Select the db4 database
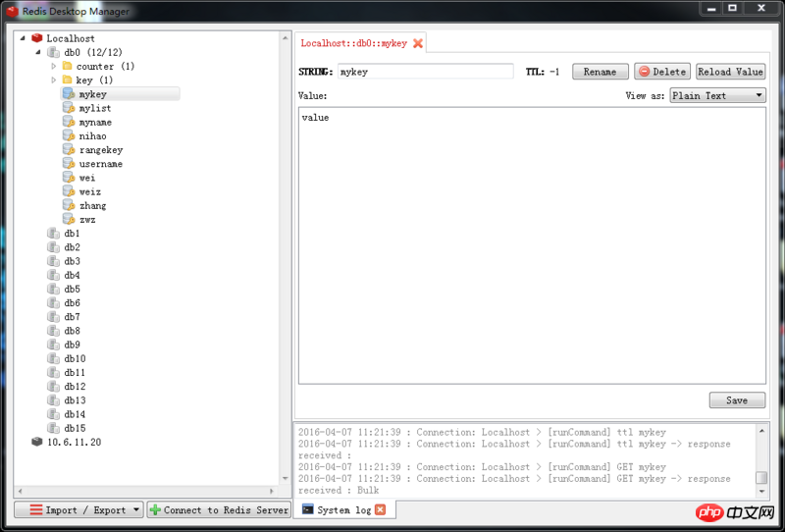 [72, 275]
